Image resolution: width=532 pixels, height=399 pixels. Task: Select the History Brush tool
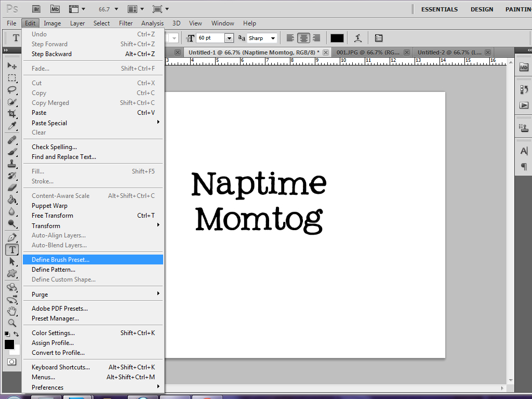click(12, 176)
